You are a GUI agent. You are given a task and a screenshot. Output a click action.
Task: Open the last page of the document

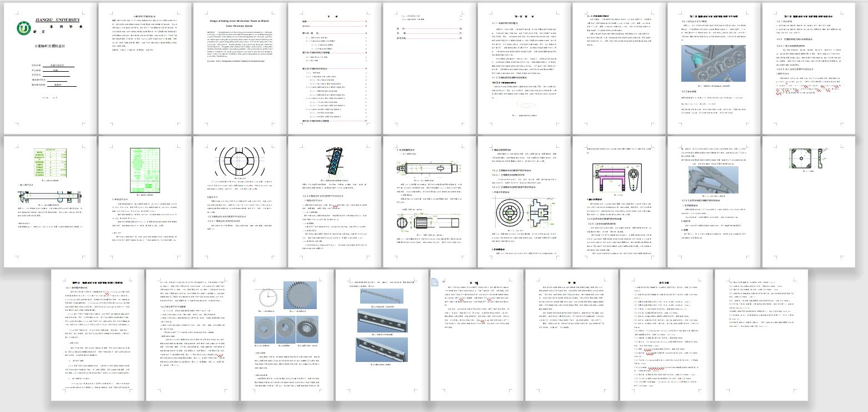point(761,335)
